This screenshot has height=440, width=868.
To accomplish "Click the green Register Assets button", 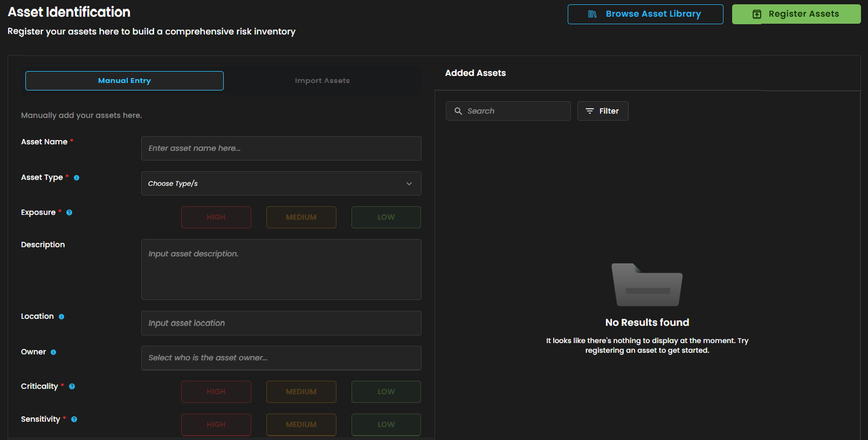I will point(796,14).
